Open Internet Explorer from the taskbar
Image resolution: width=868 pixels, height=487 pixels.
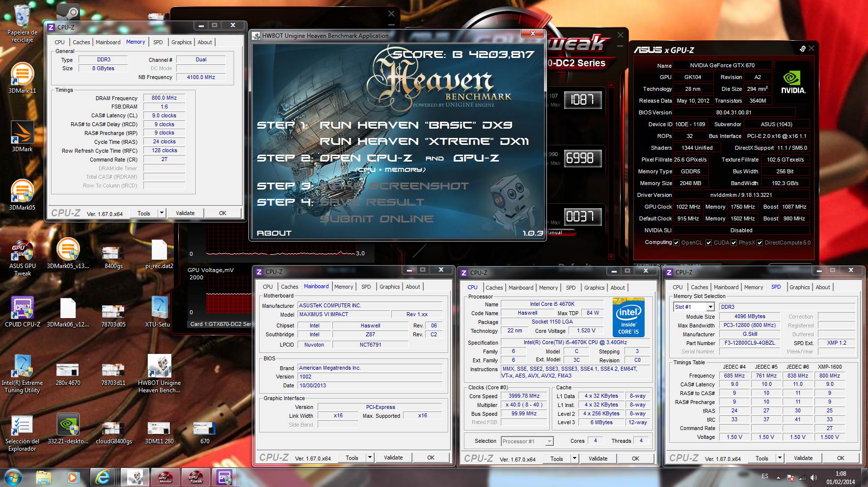pyautogui.click(x=104, y=477)
